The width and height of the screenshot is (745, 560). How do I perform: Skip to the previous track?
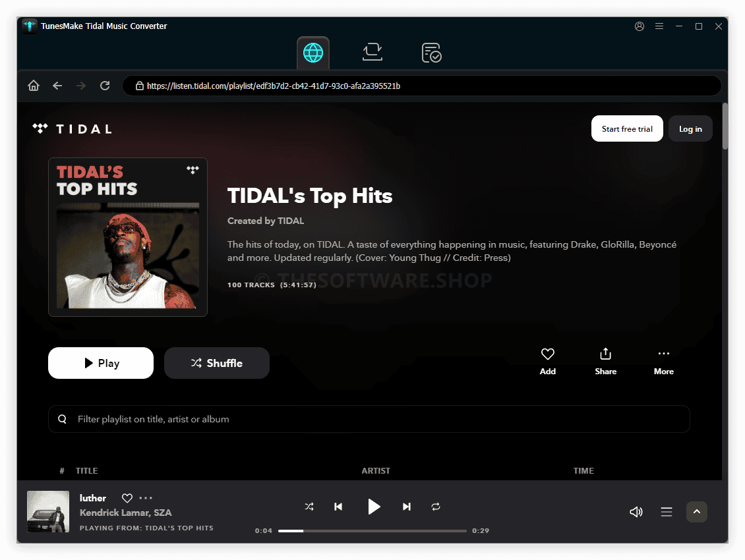click(x=338, y=507)
